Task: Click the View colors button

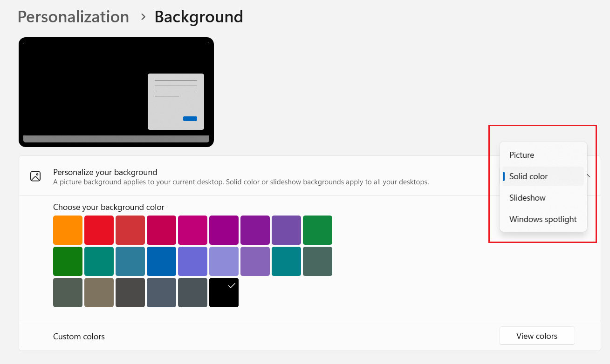Action: (x=536, y=336)
